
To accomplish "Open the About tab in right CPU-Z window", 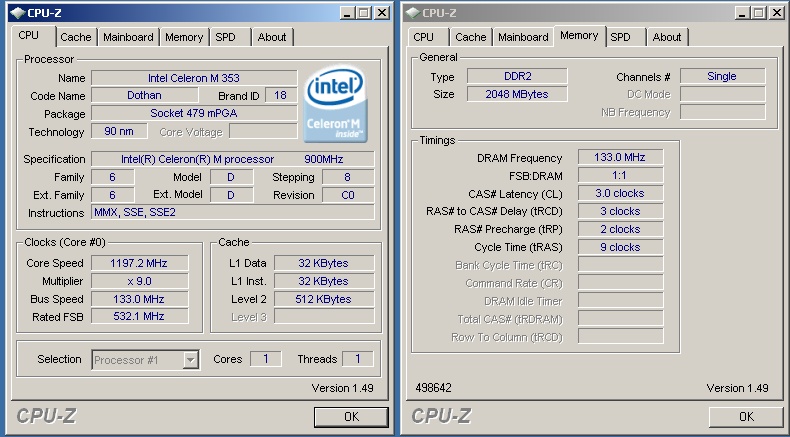I will (667, 37).
